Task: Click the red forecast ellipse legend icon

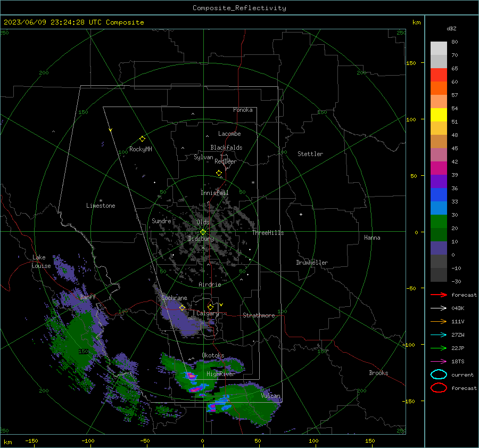Action: click(x=439, y=388)
